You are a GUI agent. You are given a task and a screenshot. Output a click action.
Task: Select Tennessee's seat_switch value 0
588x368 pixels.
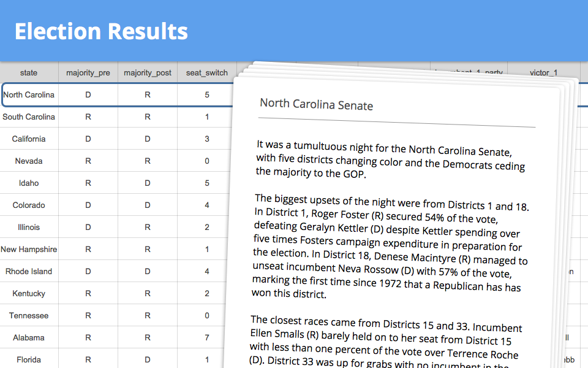tap(206, 315)
